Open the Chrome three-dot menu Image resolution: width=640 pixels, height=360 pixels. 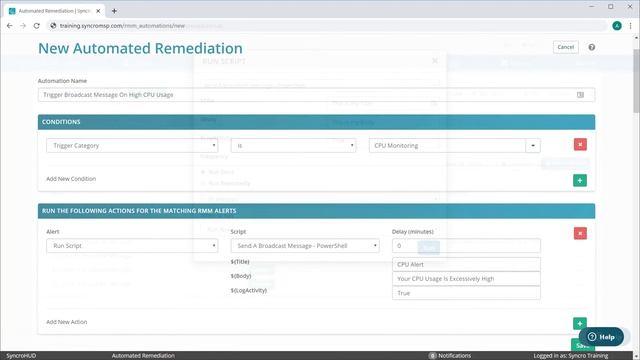(631, 26)
